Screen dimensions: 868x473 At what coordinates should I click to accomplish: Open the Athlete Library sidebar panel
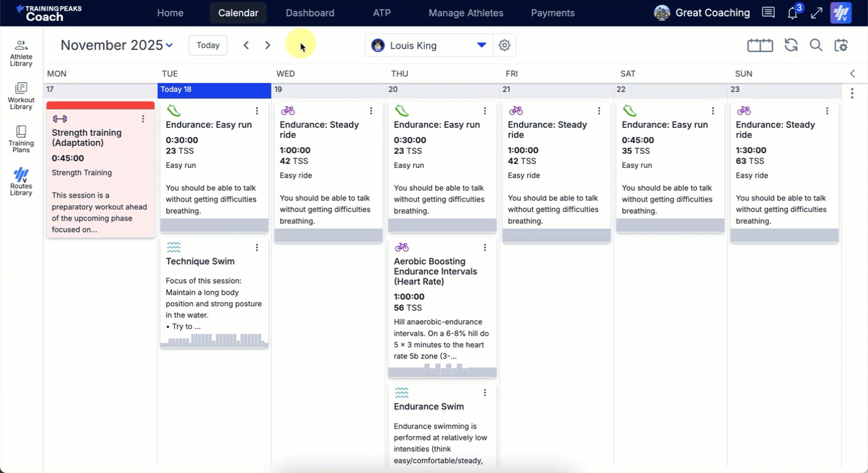pos(21,53)
